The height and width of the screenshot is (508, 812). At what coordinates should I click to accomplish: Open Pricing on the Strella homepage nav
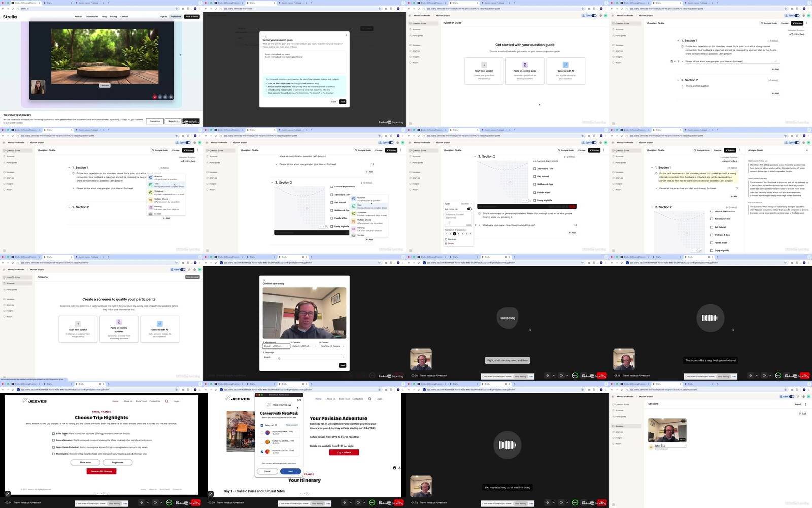pos(113,17)
